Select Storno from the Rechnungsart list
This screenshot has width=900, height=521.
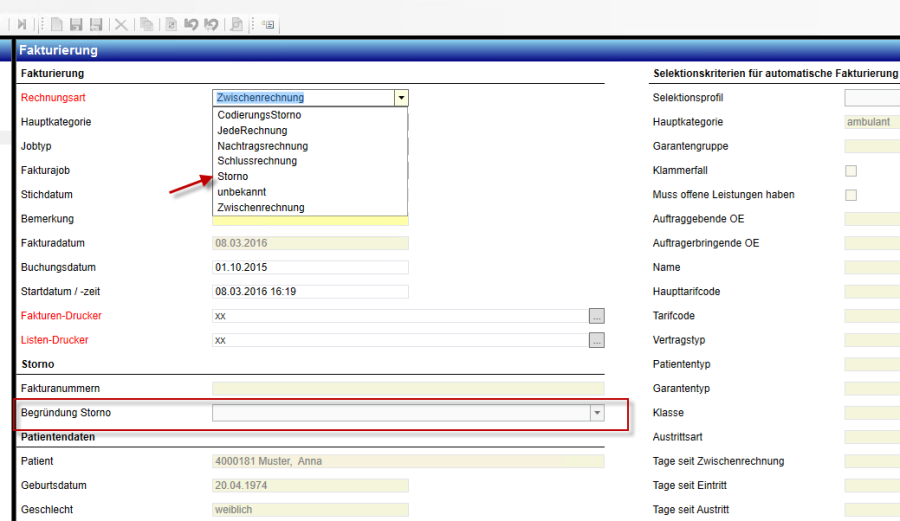pos(233,176)
